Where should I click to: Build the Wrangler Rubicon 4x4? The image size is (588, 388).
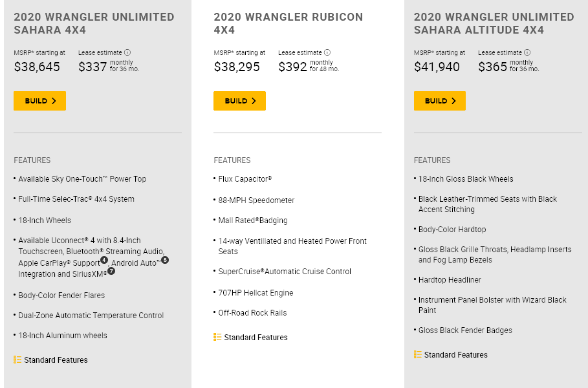[239, 101]
